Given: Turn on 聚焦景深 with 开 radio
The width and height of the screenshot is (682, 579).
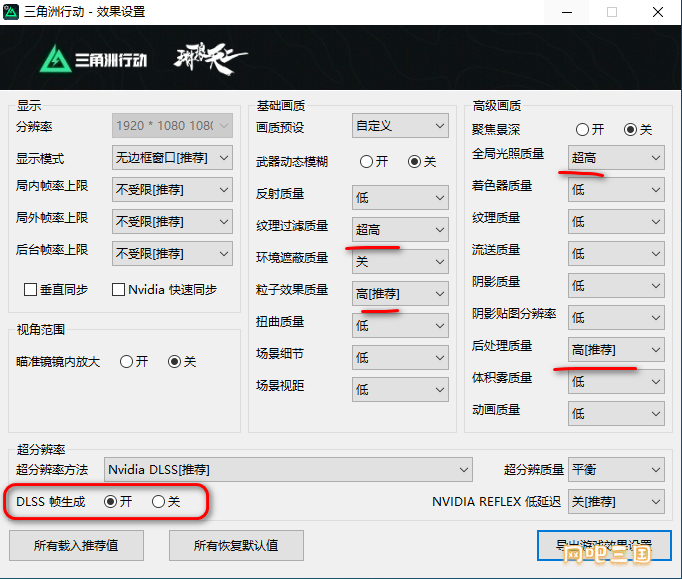Looking at the screenshot, I should [582, 130].
